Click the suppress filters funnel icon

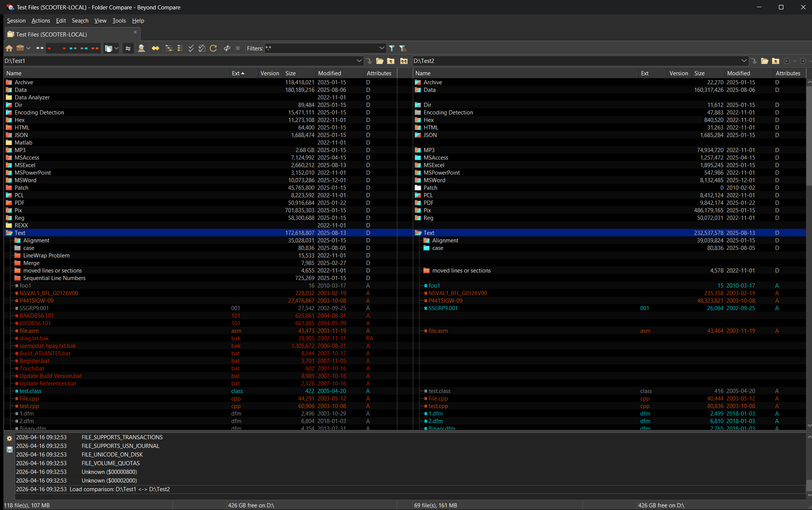[403, 48]
